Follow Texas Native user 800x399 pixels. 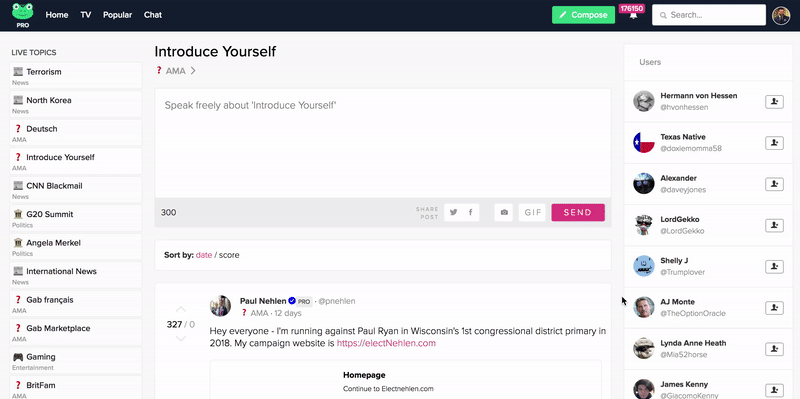[x=774, y=143]
